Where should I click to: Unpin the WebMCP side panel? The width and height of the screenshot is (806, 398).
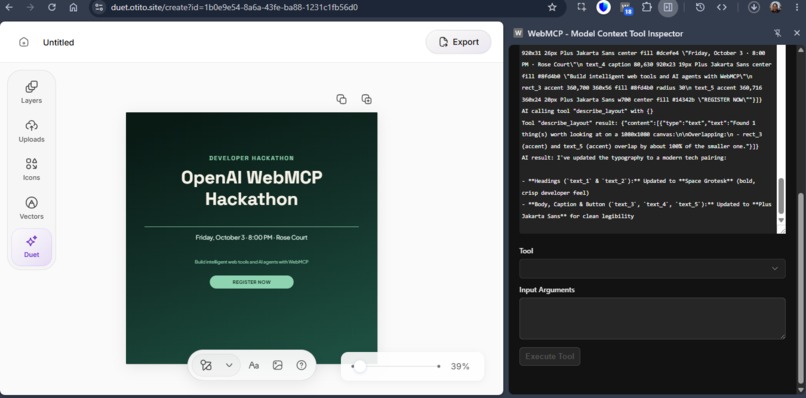778,33
